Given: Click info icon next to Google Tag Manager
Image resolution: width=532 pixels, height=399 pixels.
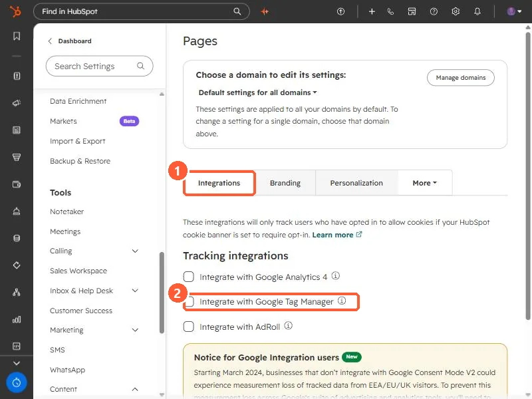Looking at the screenshot, I should click(x=342, y=301).
